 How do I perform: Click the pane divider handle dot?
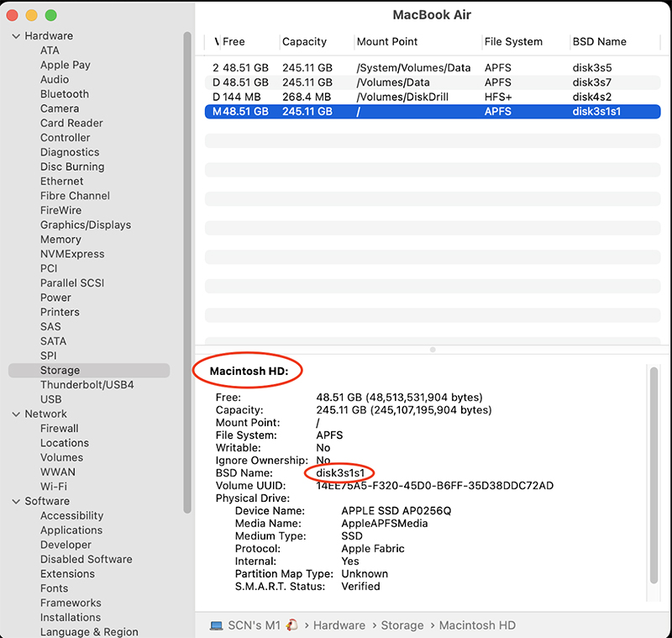tap(433, 350)
